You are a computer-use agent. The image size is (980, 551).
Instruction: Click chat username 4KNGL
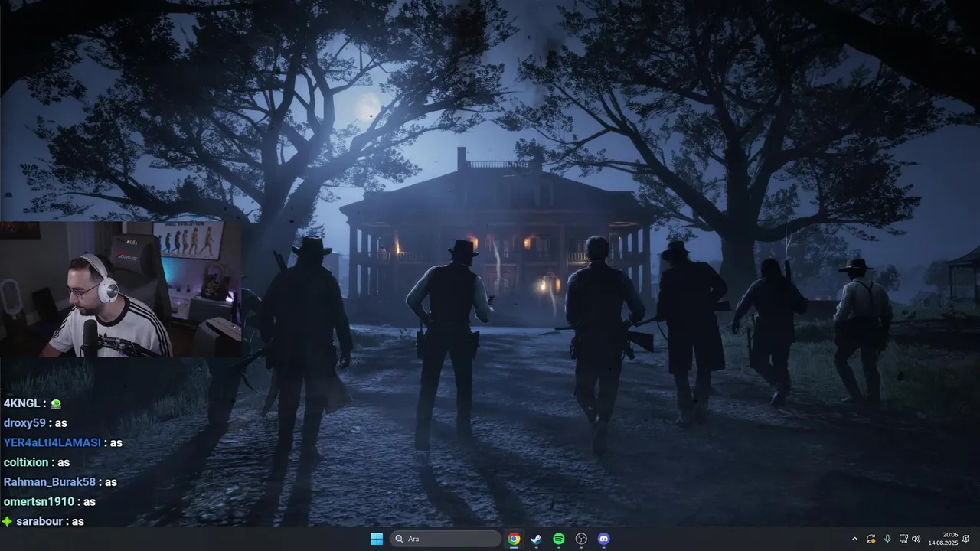21,403
